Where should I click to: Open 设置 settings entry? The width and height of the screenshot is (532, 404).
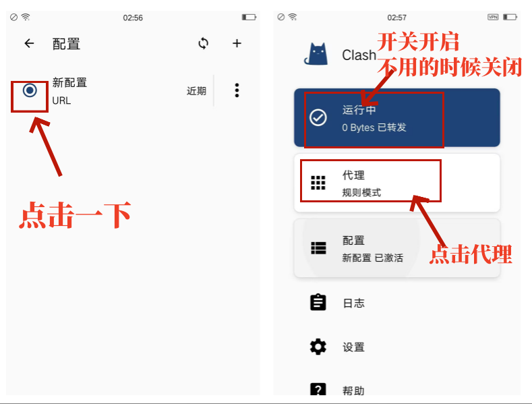pyautogui.click(x=353, y=347)
